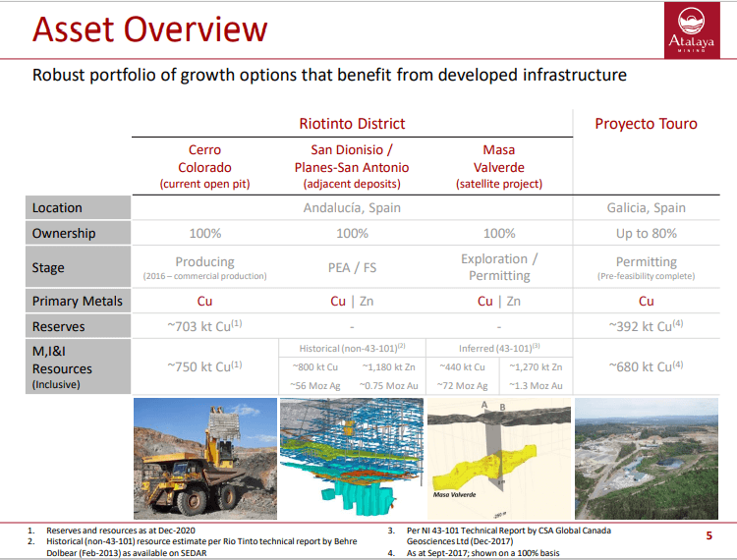Click the 'Historical (non-43-101)' subheading

[x=352, y=348]
